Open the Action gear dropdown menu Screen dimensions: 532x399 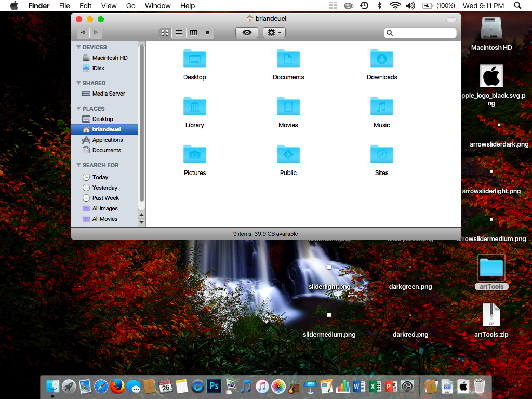(x=274, y=33)
